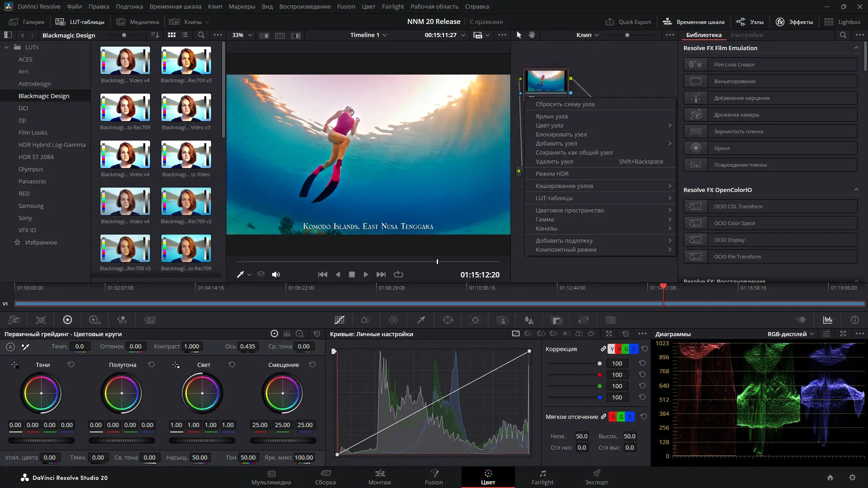Screen dimensions: 868x488
Task: Open the Film Looks LUT folder
Action: coord(33,132)
